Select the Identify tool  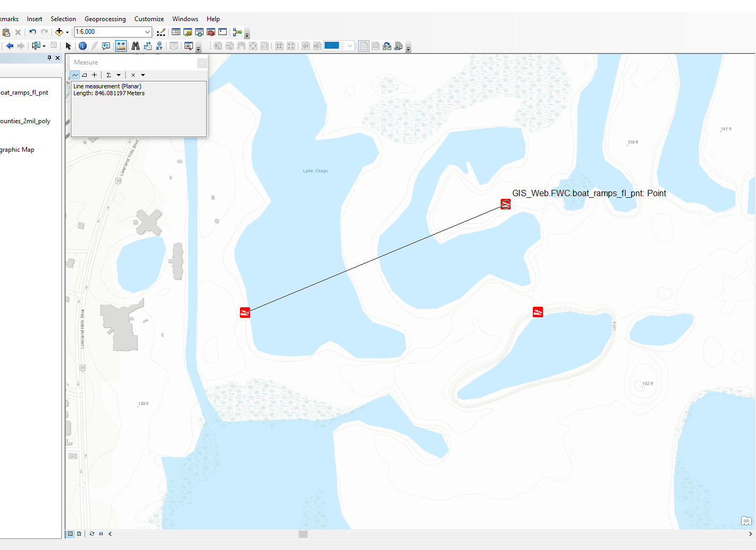(x=82, y=46)
